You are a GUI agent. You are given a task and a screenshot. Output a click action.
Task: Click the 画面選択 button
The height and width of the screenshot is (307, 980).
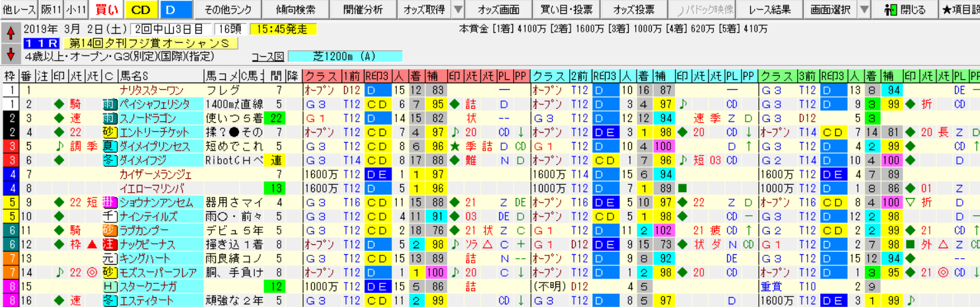(x=830, y=10)
